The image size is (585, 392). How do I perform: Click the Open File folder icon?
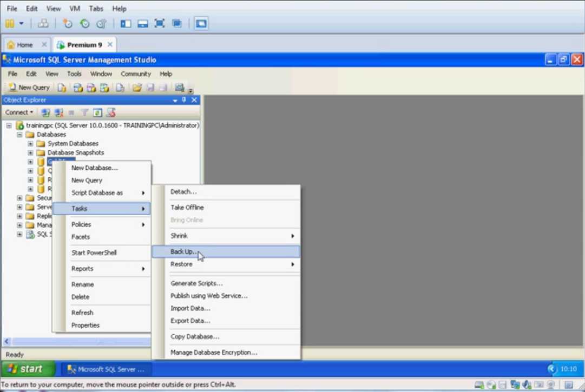coord(137,88)
